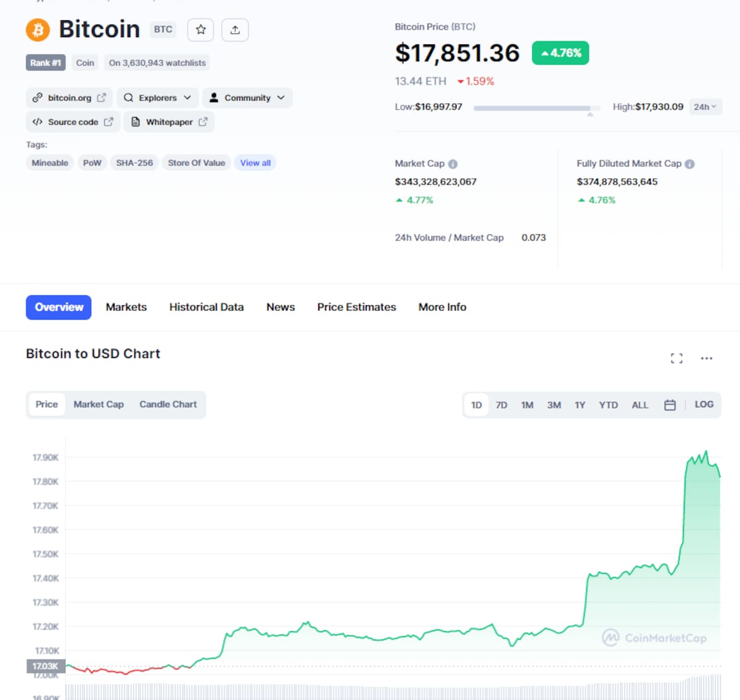Switch chart to Candle Chart view

[x=168, y=405]
